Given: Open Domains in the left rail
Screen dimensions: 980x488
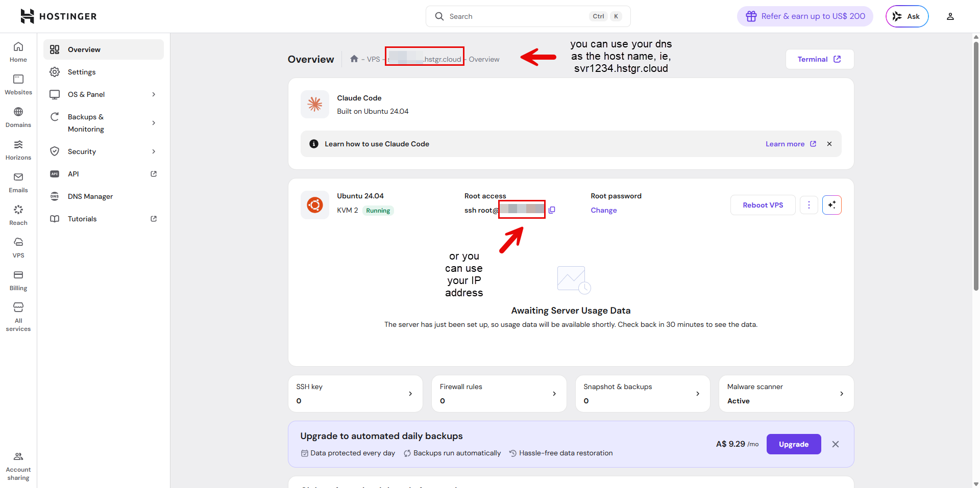Looking at the screenshot, I should click(x=18, y=117).
